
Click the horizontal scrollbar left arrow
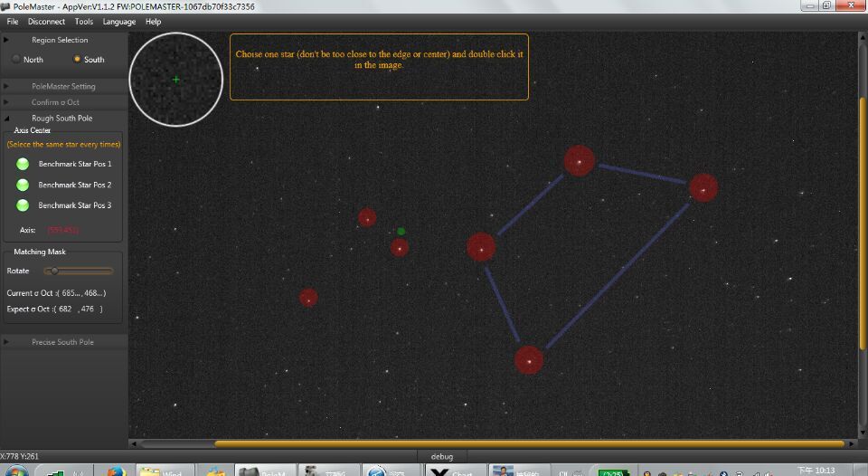tap(134, 443)
